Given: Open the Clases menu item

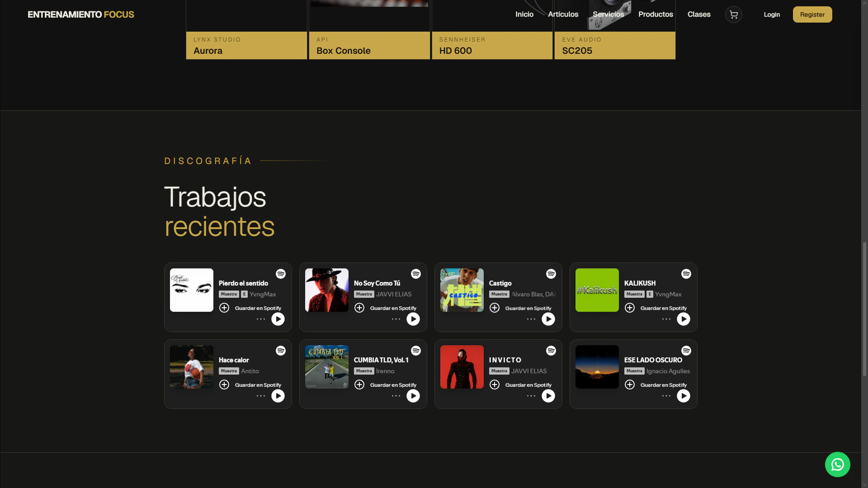Looking at the screenshot, I should pyautogui.click(x=699, y=14).
